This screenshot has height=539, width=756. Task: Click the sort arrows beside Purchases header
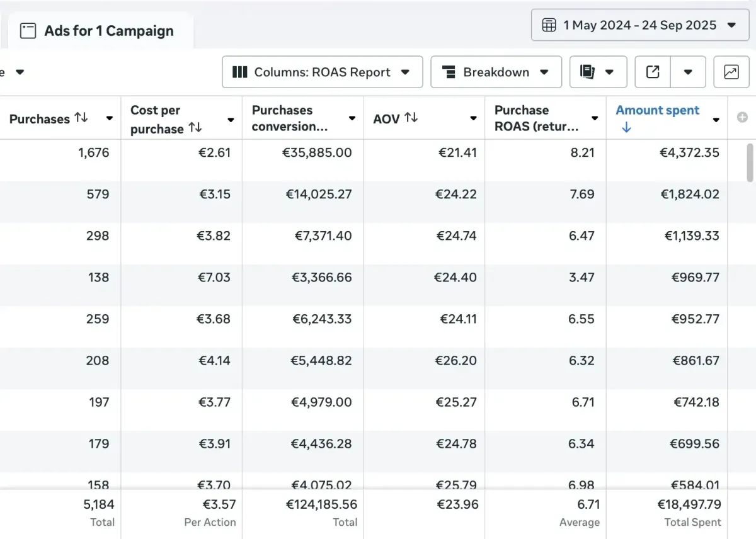click(81, 118)
